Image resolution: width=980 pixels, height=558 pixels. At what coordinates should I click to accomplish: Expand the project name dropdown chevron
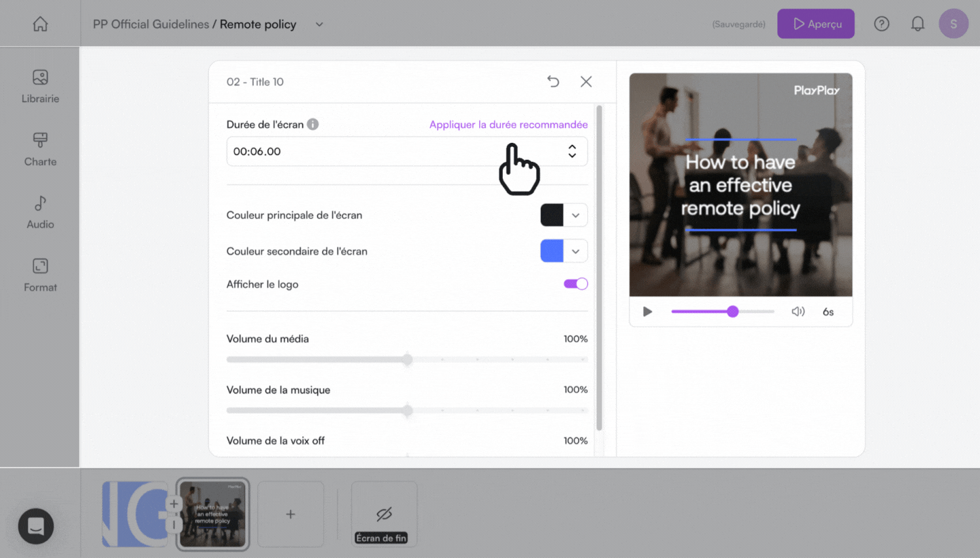[x=319, y=24]
